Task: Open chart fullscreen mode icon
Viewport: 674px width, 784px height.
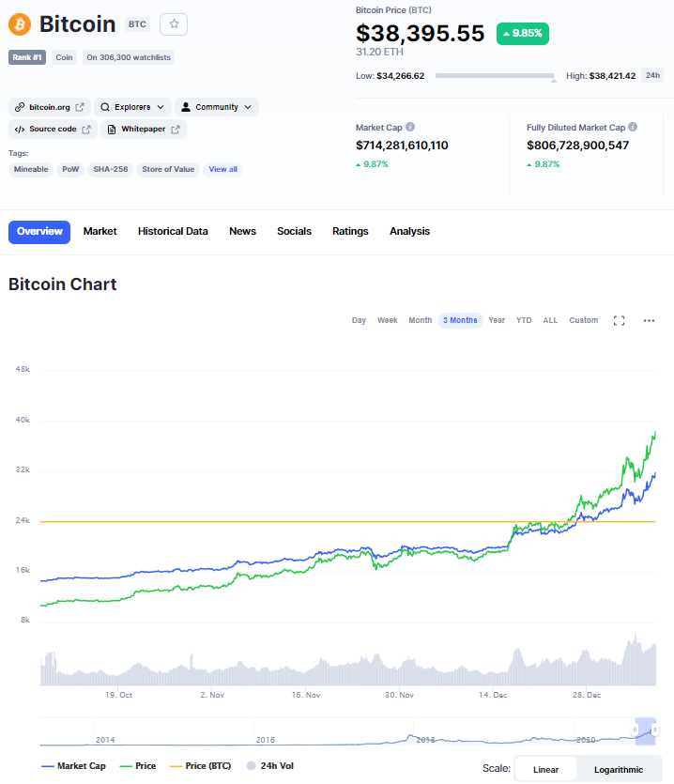Action: [x=619, y=320]
